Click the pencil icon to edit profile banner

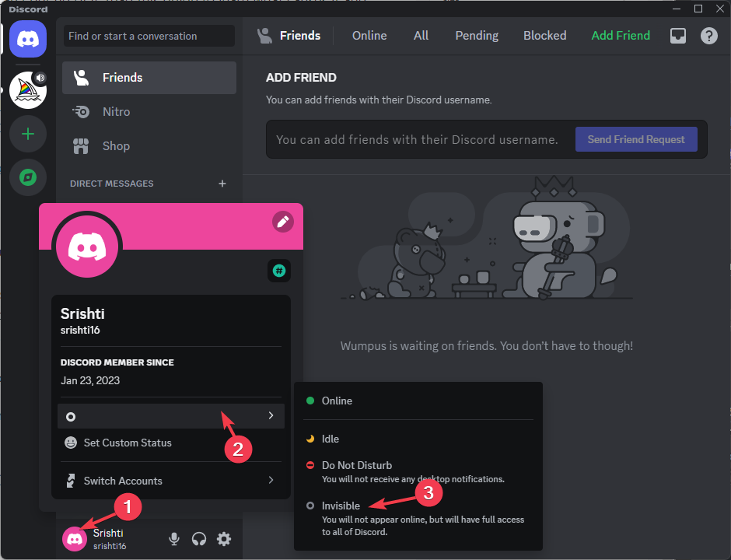[x=283, y=222]
